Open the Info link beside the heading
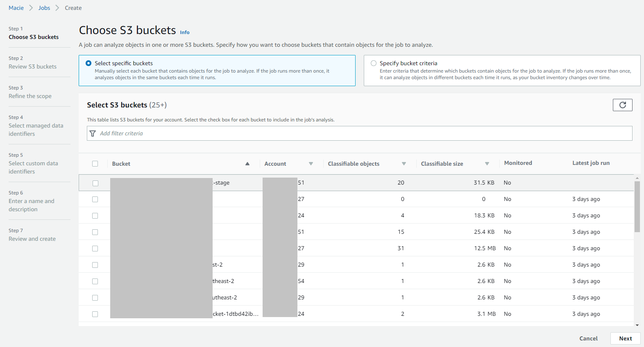 (185, 32)
